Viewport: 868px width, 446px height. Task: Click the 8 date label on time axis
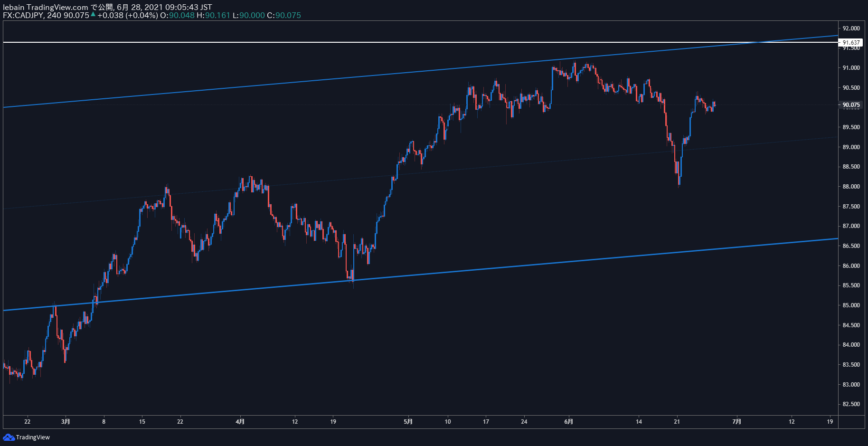(104, 422)
